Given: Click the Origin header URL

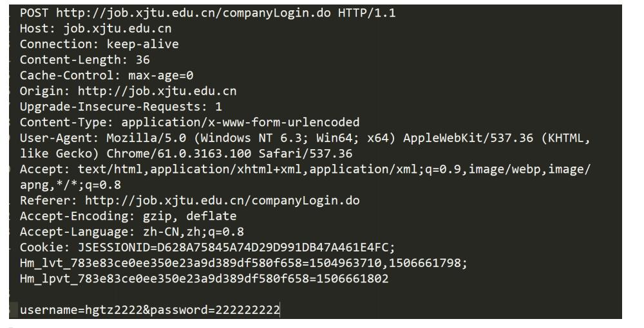Looking at the screenshot, I should click(x=157, y=91).
